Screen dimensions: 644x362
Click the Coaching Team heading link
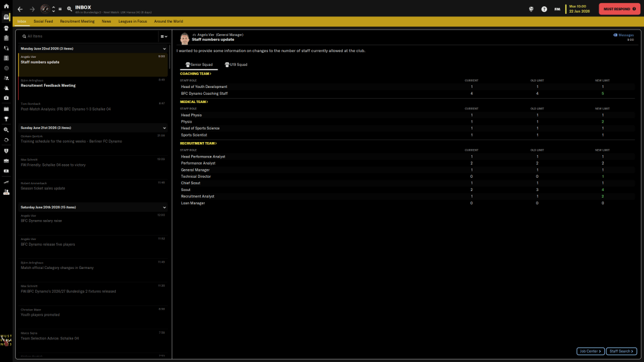tap(196, 74)
